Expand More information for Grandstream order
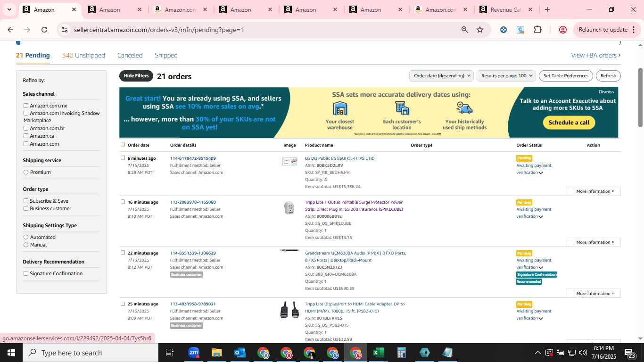The image size is (644, 362). coord(593,294)
